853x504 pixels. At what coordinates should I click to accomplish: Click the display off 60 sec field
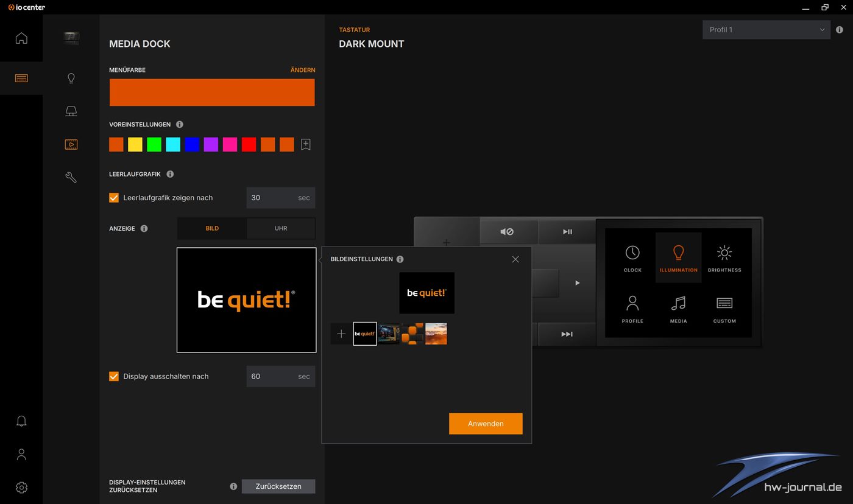pos(281,376)
